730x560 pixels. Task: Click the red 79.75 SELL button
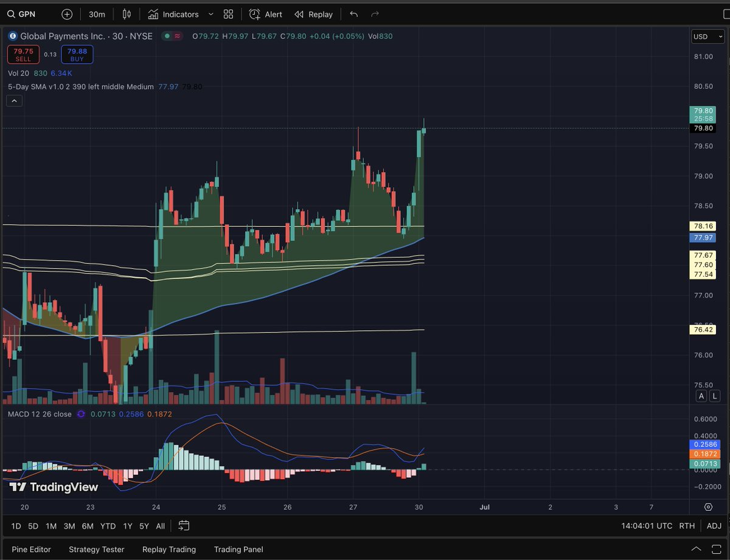[x=23, y=54]
